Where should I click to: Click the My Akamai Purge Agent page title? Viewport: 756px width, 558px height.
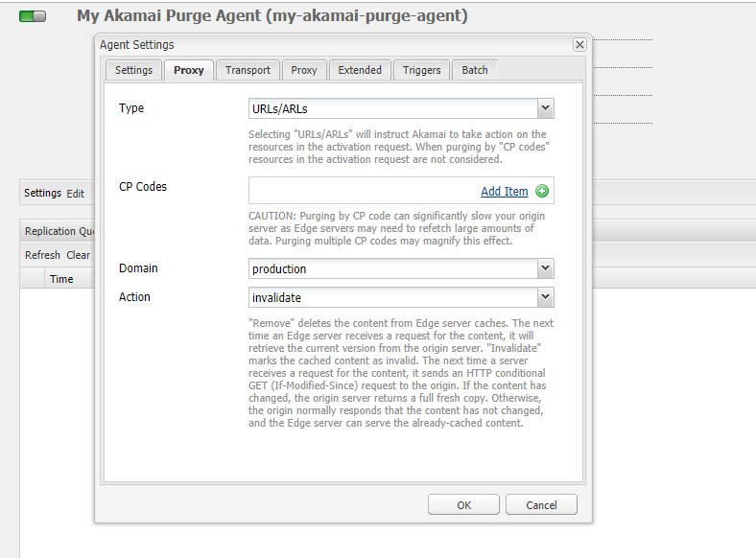(x=272, y=16)
